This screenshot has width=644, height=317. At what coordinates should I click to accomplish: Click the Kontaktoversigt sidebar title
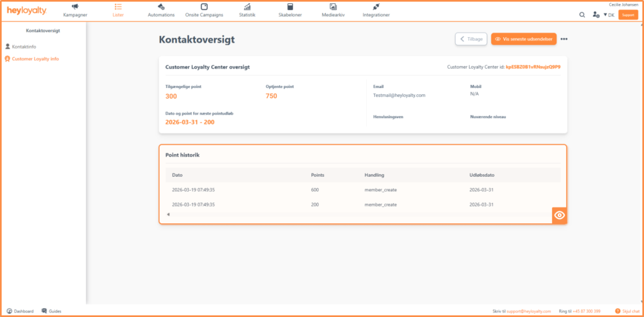(x=43, y=30)
